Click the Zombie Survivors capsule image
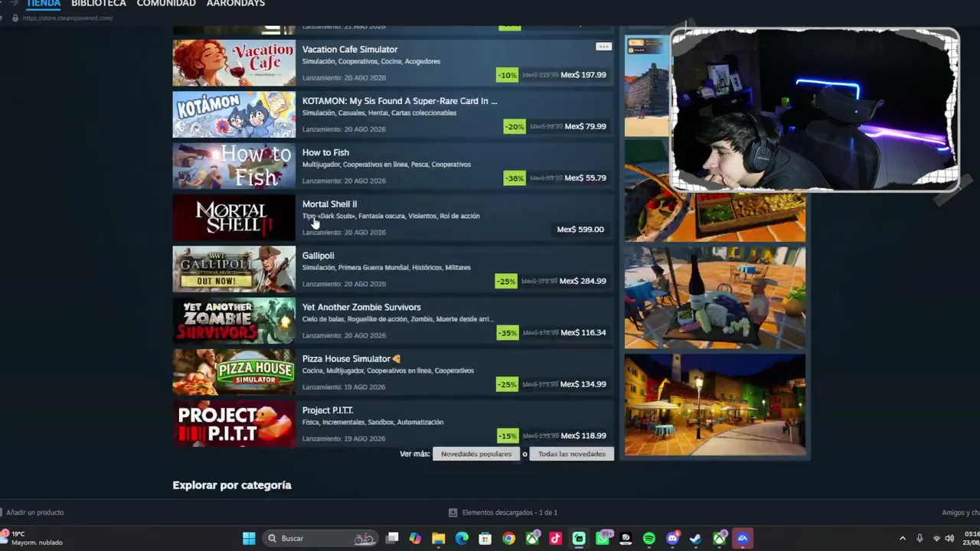Screen dimensions: 980x551 point(234,321)
